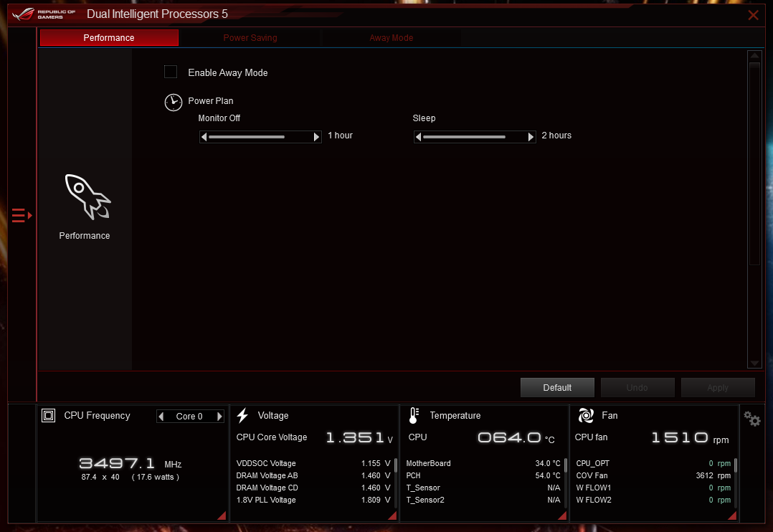
Task: Click the DRAM Voltage AB row
Action: pyautogui.click(x=313, y=476)
